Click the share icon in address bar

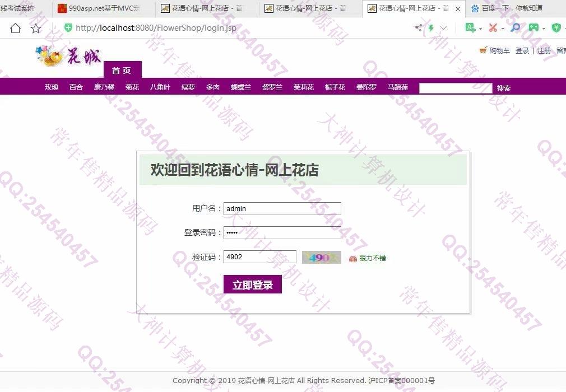(419, 27)
